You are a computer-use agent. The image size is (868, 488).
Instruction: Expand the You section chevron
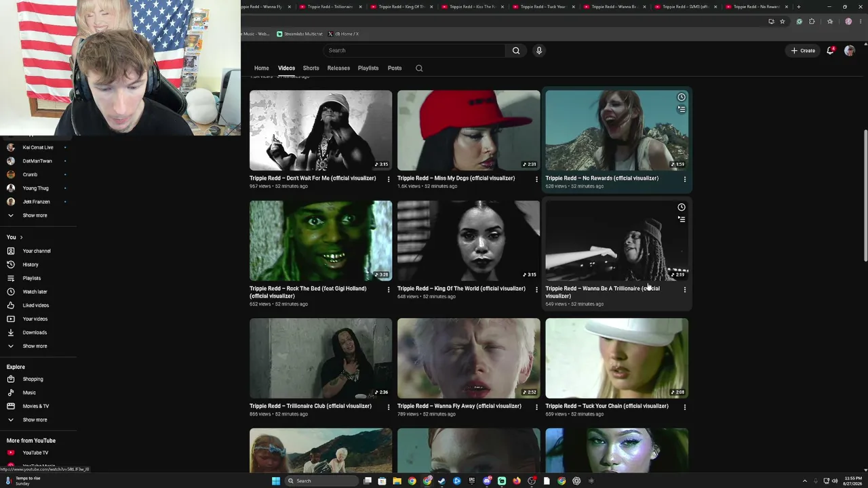pos(21,237)
